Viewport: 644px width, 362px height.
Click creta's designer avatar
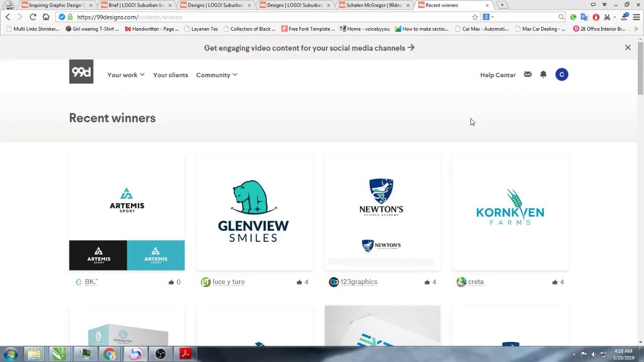pos(461,282)
